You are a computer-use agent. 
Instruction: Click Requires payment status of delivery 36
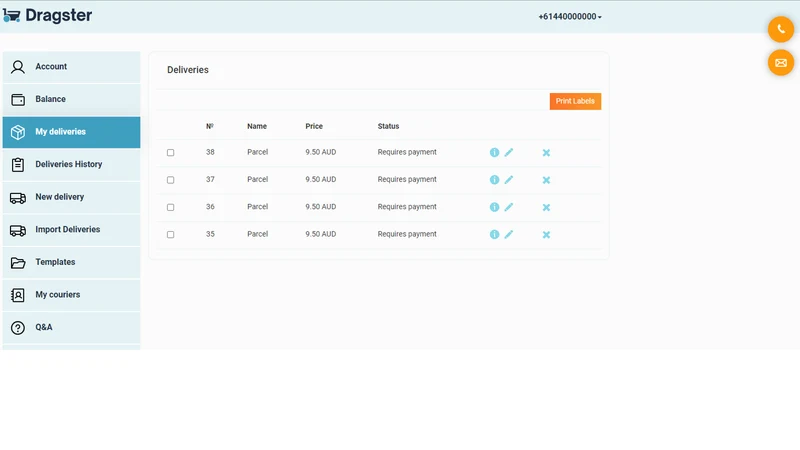pos(407,207)
